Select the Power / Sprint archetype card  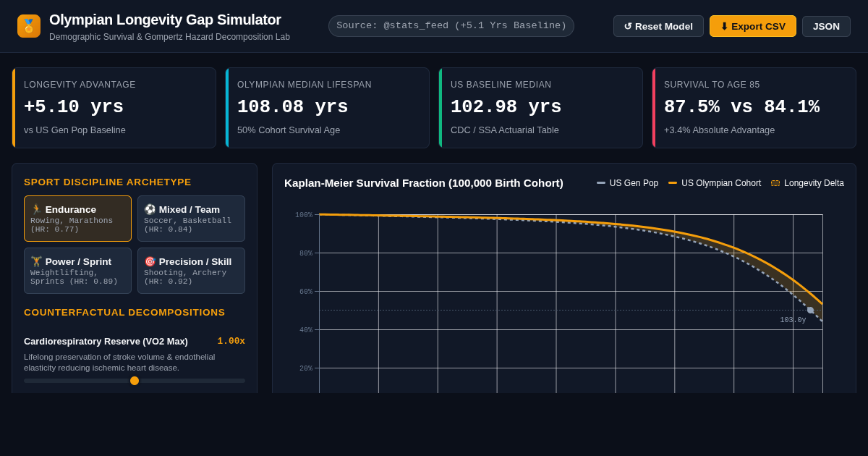tap(78, 271)
